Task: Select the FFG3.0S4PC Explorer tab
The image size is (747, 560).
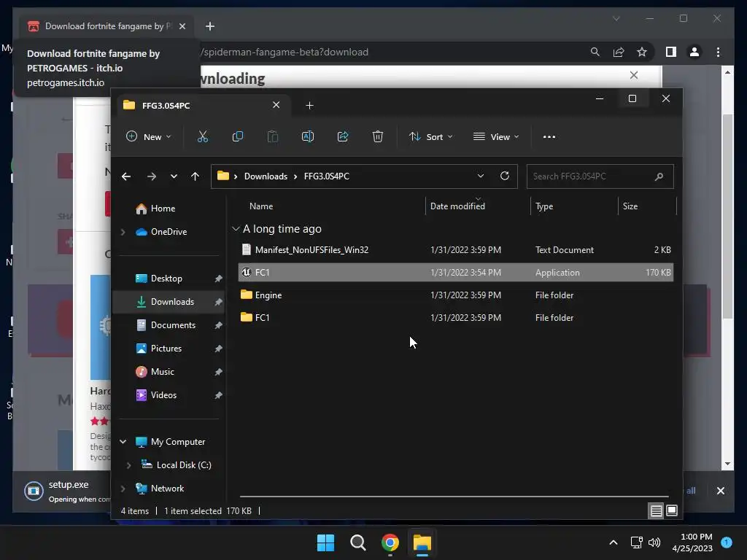Action: tap(203, 105)
